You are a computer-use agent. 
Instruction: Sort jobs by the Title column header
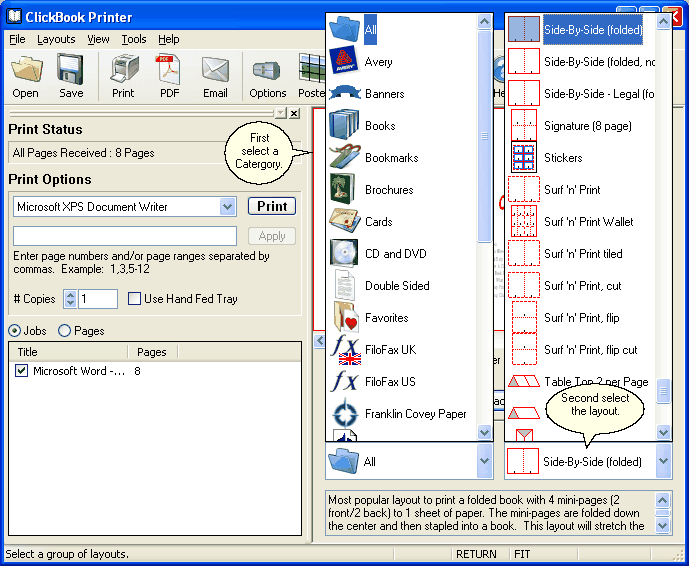pyautogui.click(x=68, y=352)
